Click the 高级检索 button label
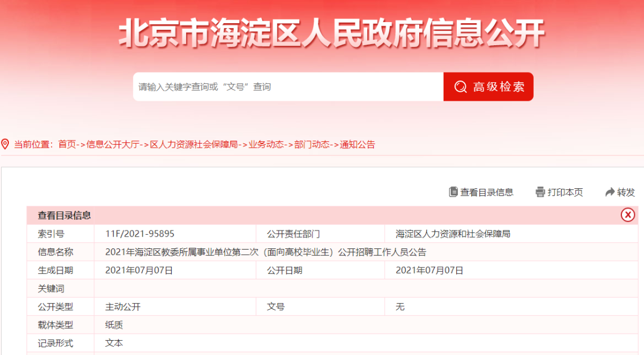Image resolution: width=644 pixels, height=355 pixels. tap(499, 86)
